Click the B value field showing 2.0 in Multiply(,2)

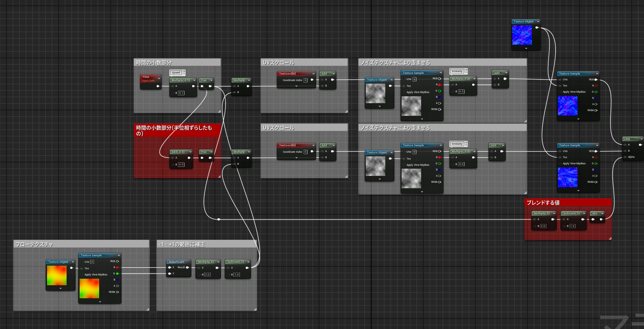coord(207,274)
